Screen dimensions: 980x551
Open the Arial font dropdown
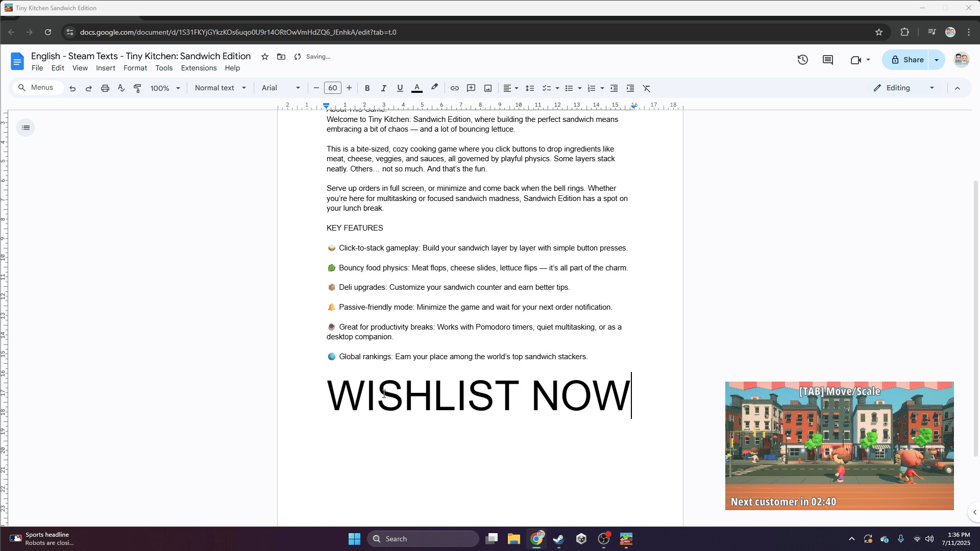pos(280,88)
